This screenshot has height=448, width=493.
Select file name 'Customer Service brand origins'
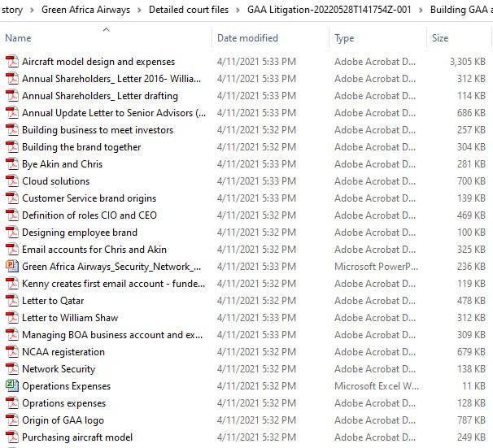(89, 198)
